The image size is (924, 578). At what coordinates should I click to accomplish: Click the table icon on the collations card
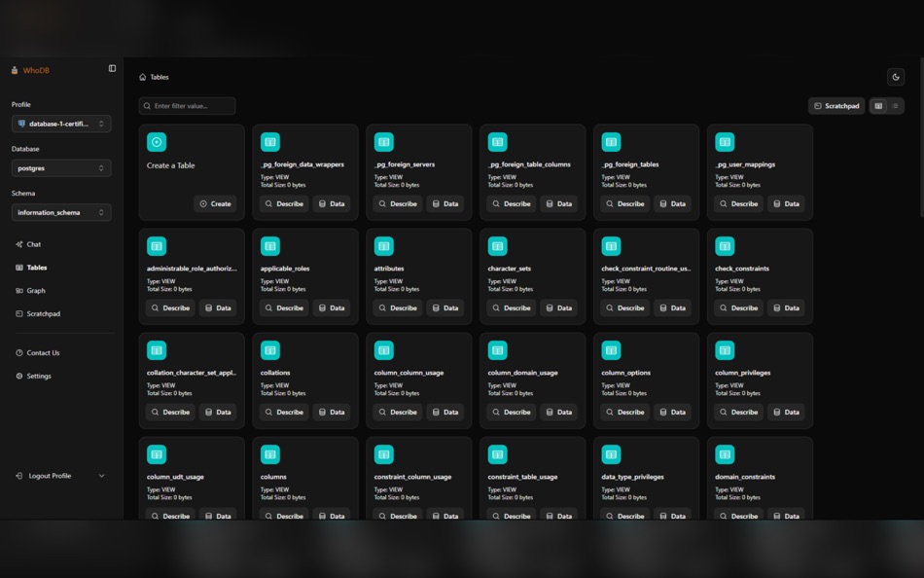[269, 349]
